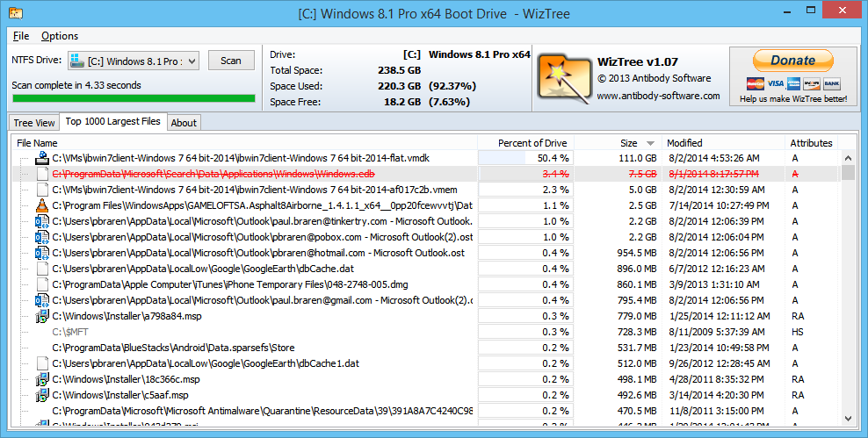Screen dimensions: 868x438
Task: Click the 779.0 MB size cell
Action: coord(637,316)
